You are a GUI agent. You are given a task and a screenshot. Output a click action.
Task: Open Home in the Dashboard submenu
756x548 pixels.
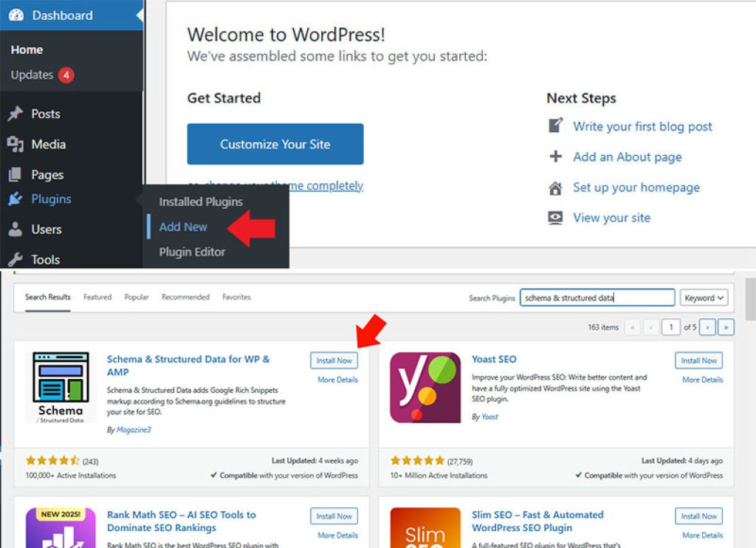pyautogui.click(x=27, y=49)
